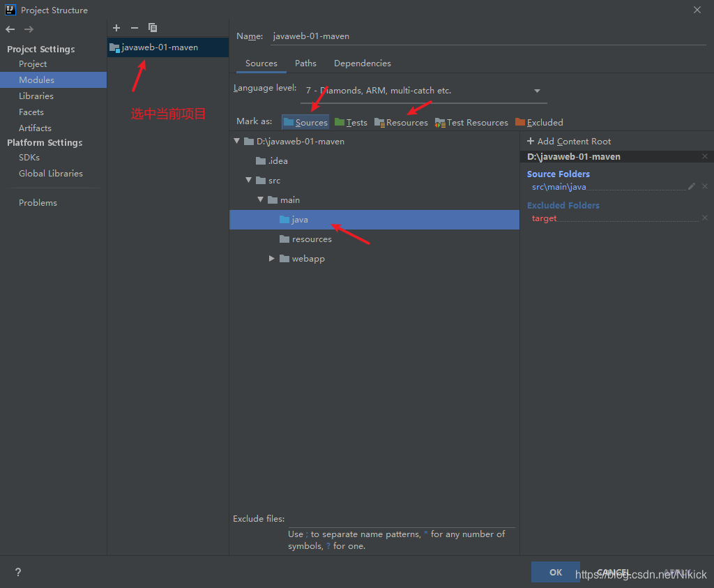Edit properties of src\main\java source folder
This screenshot has height=588, width=714.
(x=692, y=186)
